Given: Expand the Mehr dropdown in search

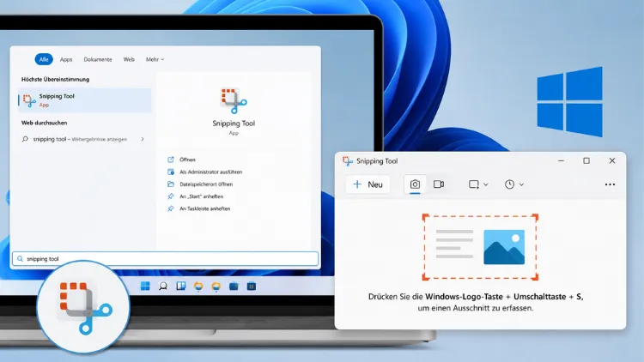Looking at the screenshot, I should pyautogui.click(x=155, y=59).
